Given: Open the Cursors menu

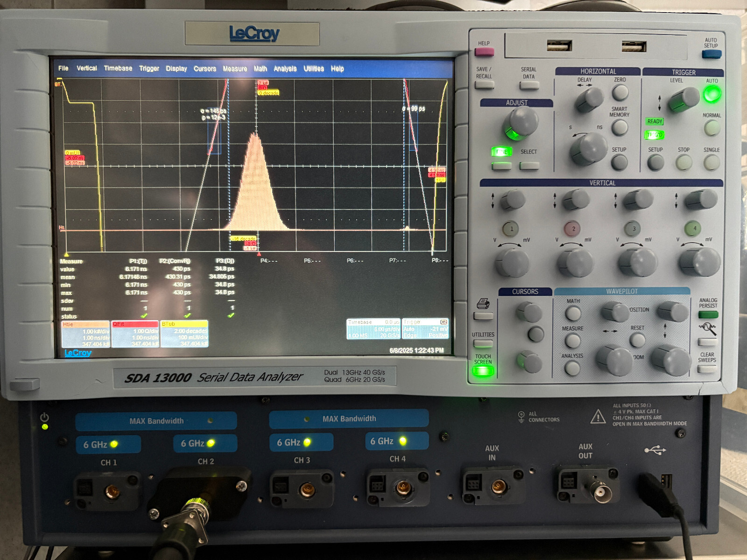Looking at the screenshot, I should [205, 69].
